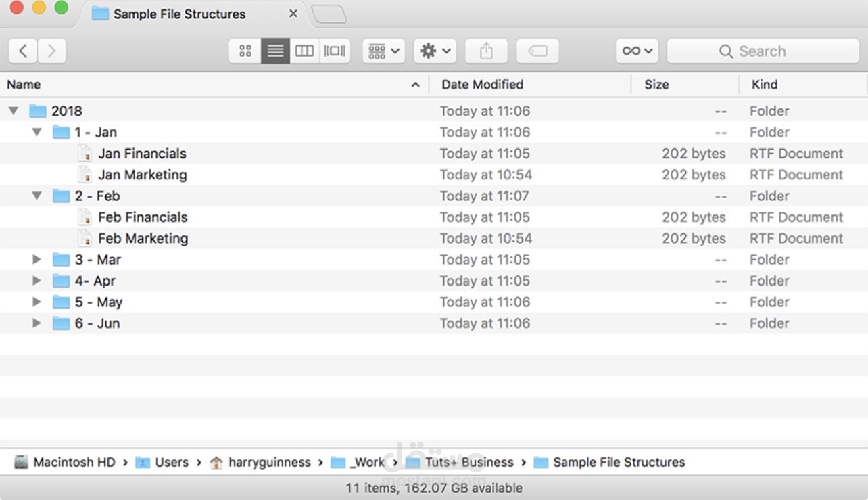Sort by Date Modified column

pyautogui.click(x=482, y=85)
